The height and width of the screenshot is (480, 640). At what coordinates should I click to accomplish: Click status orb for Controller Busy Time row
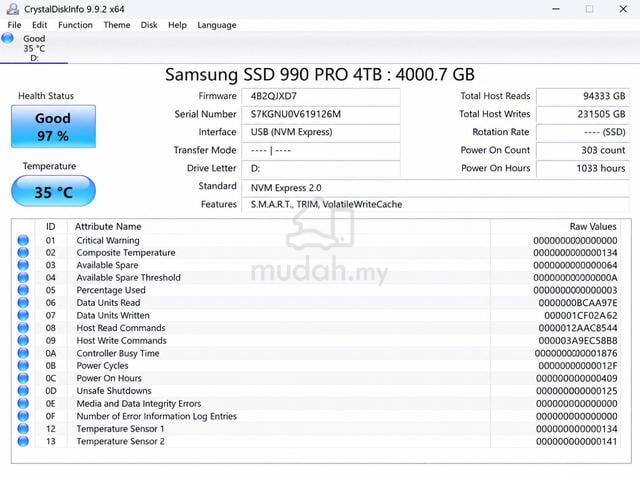[x=23, y=353]
